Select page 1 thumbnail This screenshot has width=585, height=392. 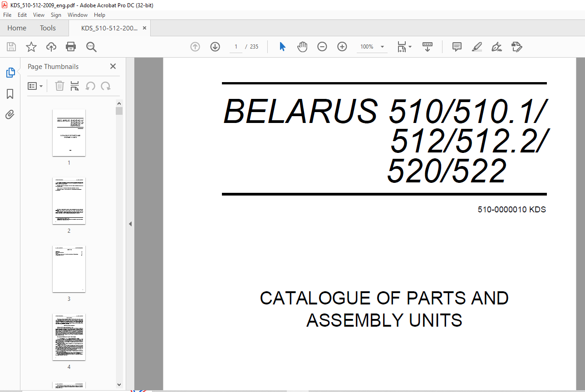point(69,133)
